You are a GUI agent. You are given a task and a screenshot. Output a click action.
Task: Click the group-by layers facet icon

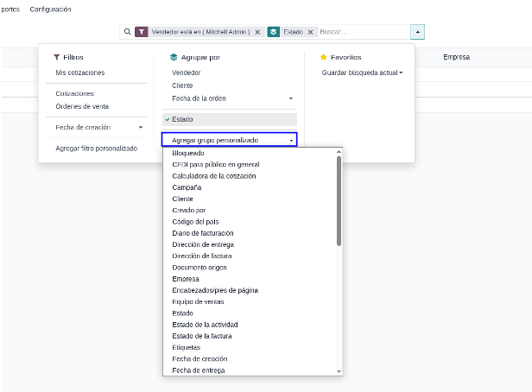pyautogui.click(x=274, y=32)
